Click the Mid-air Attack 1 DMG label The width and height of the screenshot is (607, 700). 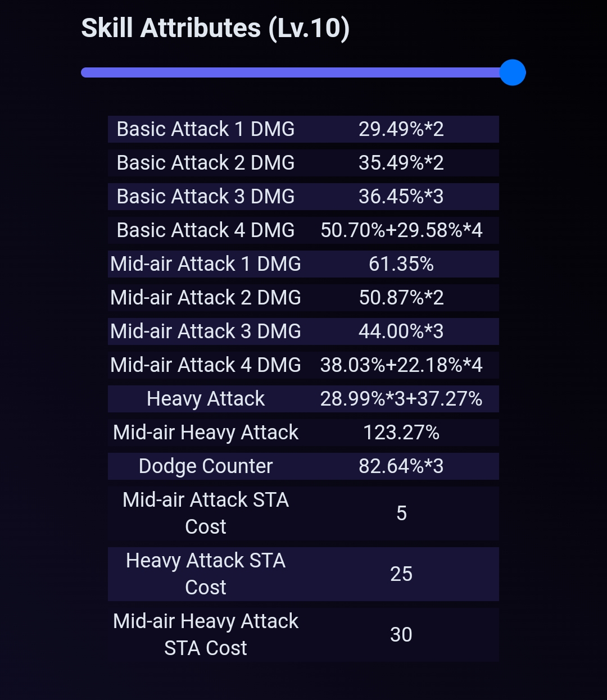[x=206, y=264]
